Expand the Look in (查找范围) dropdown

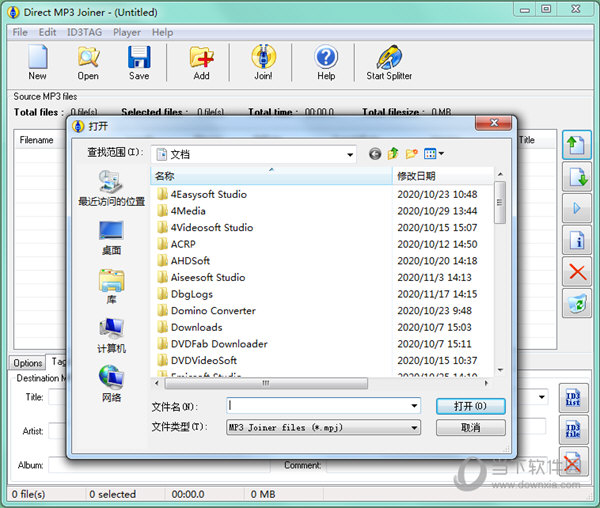tap(350, 155)
